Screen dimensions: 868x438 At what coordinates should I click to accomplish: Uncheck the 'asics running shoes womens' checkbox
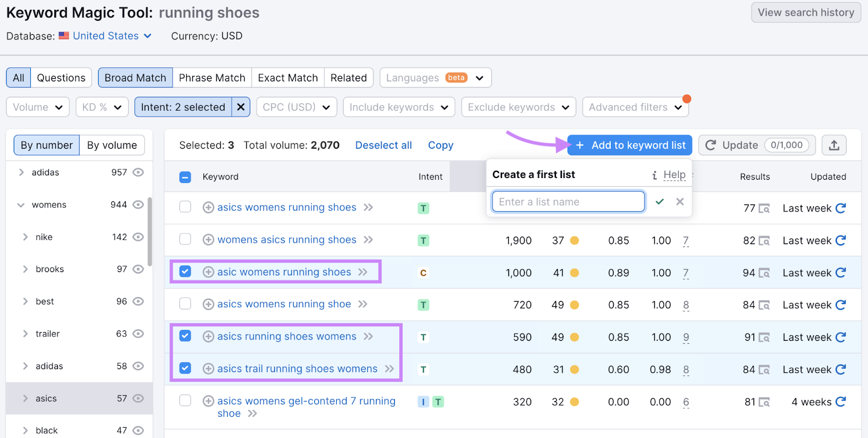[185, 336]
